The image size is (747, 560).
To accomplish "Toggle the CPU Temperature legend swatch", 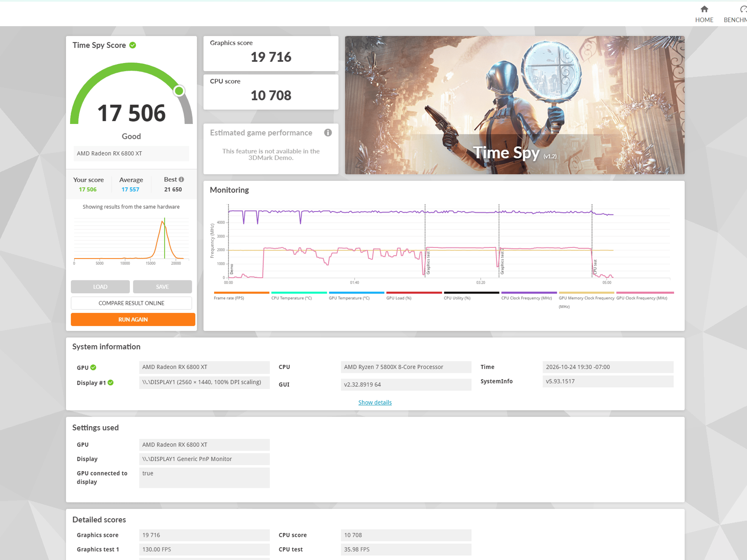I will [x=299, y=292].
